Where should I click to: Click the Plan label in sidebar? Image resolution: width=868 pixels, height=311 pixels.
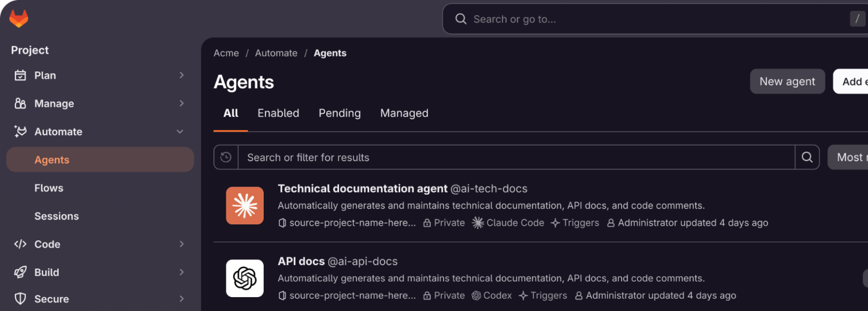coord(45,75)
